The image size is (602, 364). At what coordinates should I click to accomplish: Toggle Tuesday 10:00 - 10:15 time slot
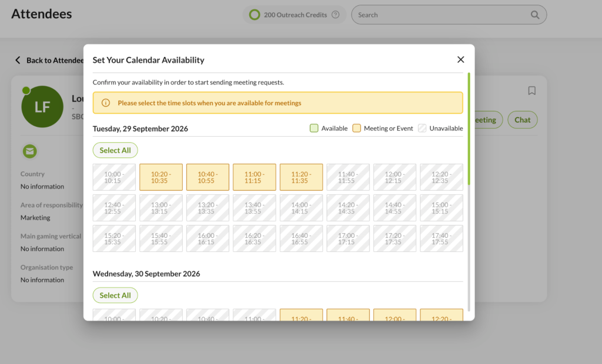coord(114,177)
